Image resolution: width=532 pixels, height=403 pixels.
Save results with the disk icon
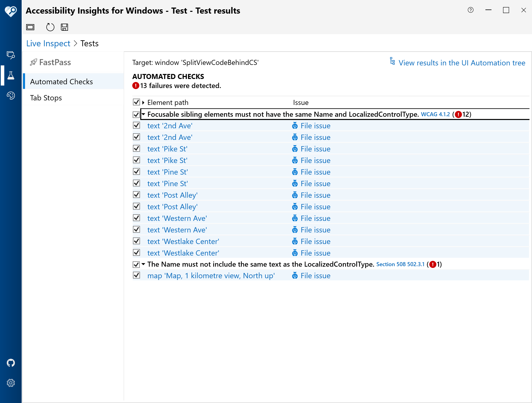coord(64,27)
